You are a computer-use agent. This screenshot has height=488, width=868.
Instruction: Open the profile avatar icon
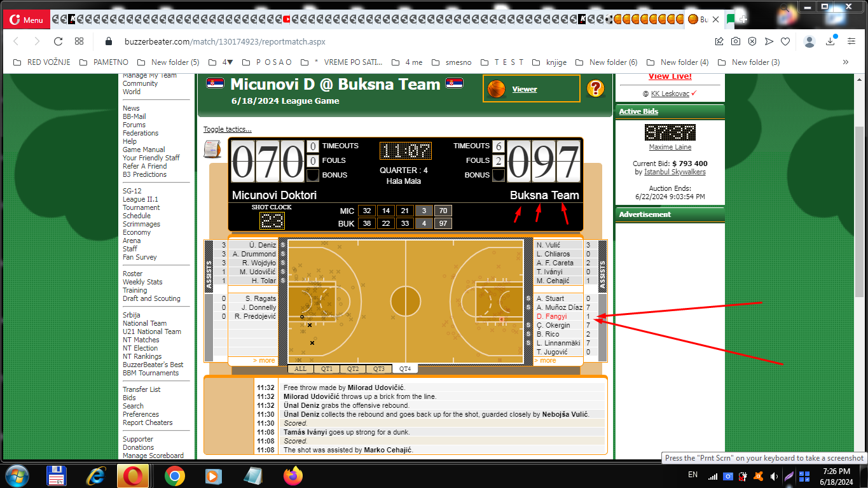click(x=809, y=41)
